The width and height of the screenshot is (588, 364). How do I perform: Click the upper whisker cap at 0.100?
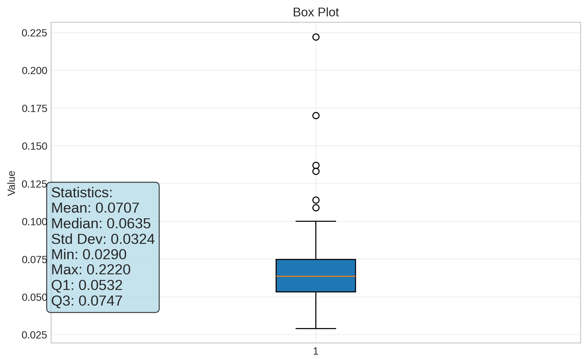[x=316, y=221]
